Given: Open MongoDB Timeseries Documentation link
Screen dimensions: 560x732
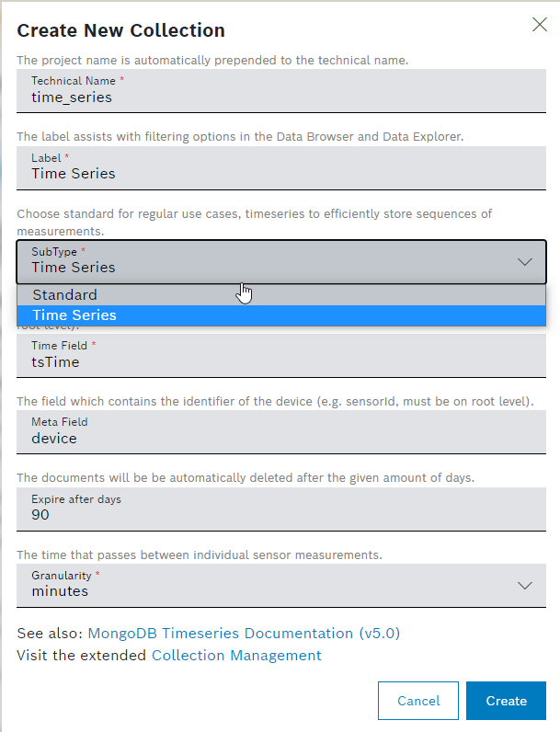Looking at the screenshot, I should (244, 634).
